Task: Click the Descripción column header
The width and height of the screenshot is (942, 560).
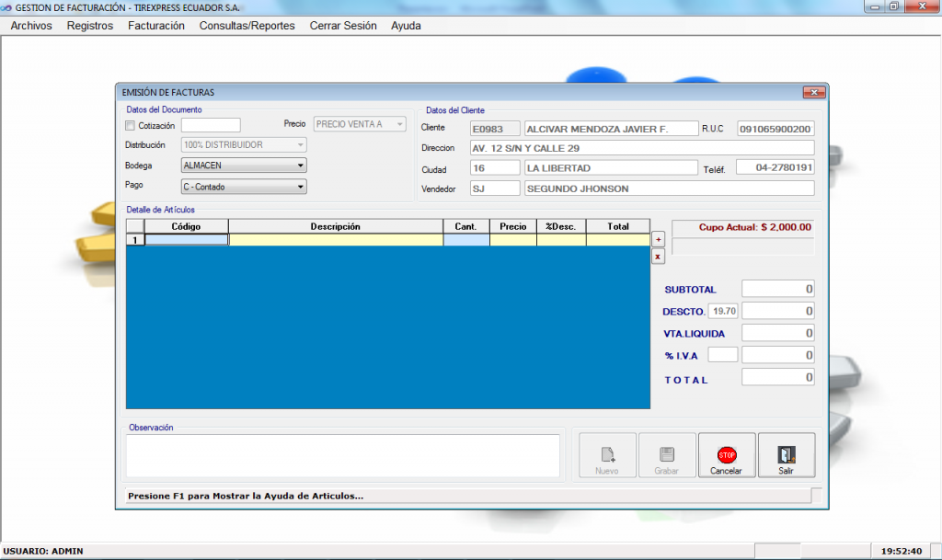Action: [x=335, y=226]
